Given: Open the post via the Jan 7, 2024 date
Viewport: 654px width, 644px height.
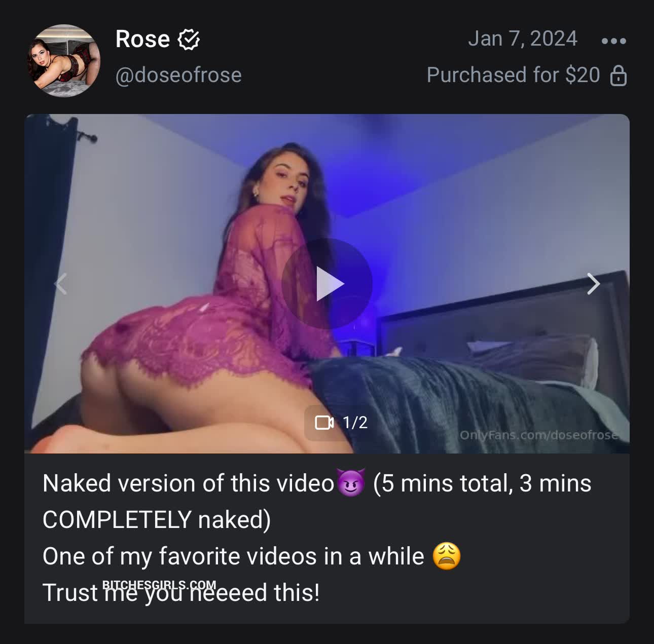Looking at the screenshot, I should pyautogui.click(x=523, y=39).
